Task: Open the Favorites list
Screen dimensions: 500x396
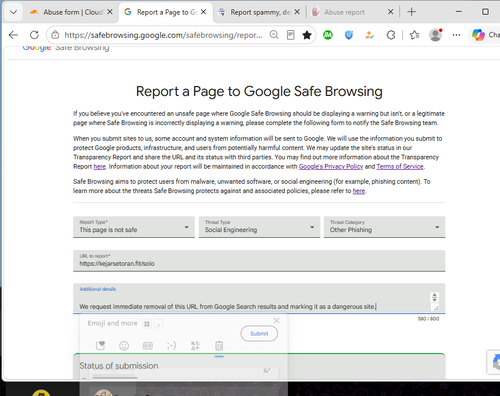Action: click(414, 35)
